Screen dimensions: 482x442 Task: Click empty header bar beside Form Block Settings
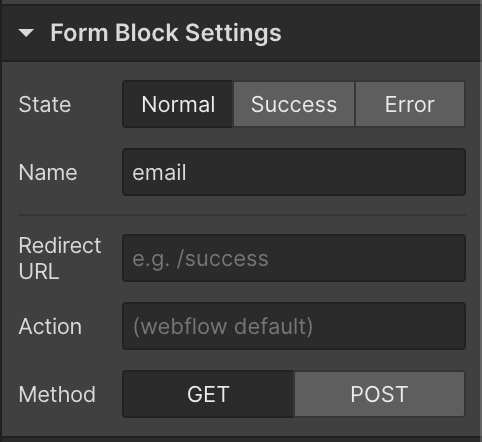380,33
